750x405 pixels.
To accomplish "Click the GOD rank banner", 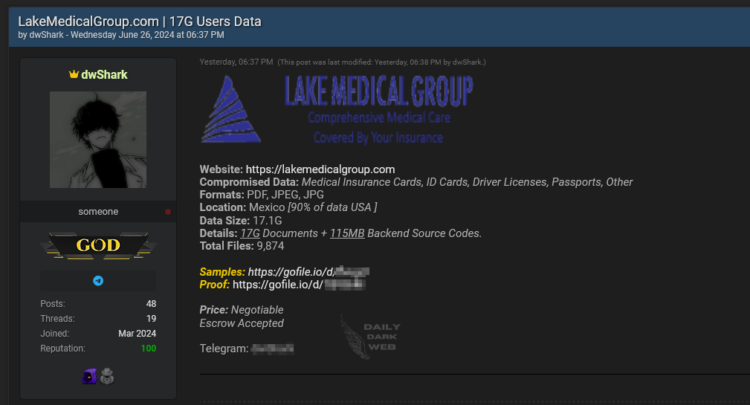I will (x=98, y=245).
